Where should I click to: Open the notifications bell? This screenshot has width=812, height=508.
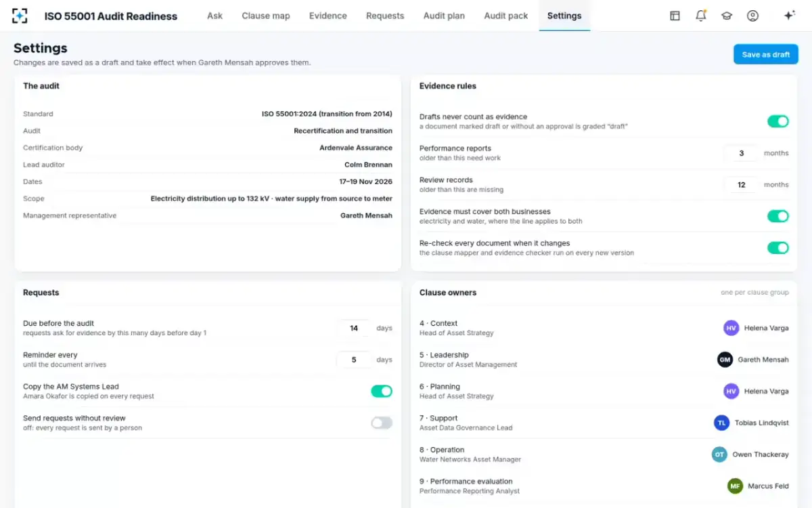[701, 16]
